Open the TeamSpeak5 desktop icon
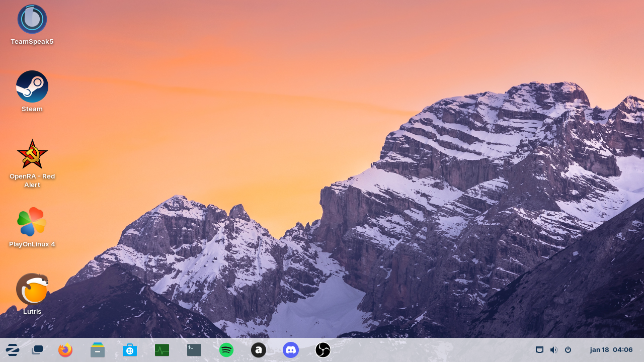644x362 pixels. [32, 19]
